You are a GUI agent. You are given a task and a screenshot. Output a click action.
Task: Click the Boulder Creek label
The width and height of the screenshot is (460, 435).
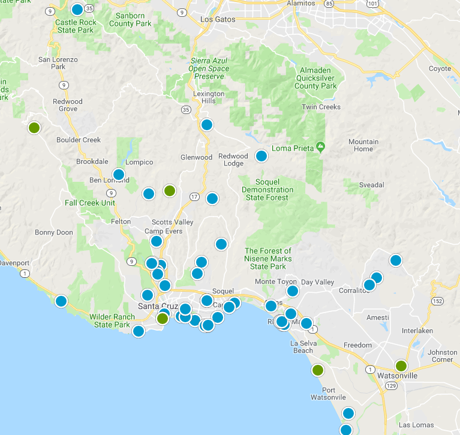(79, 140)
